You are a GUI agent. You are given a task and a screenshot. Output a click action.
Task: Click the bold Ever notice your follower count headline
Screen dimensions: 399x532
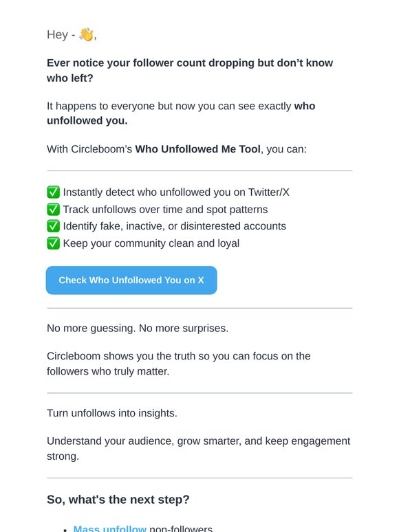click(x=190, y=70)
